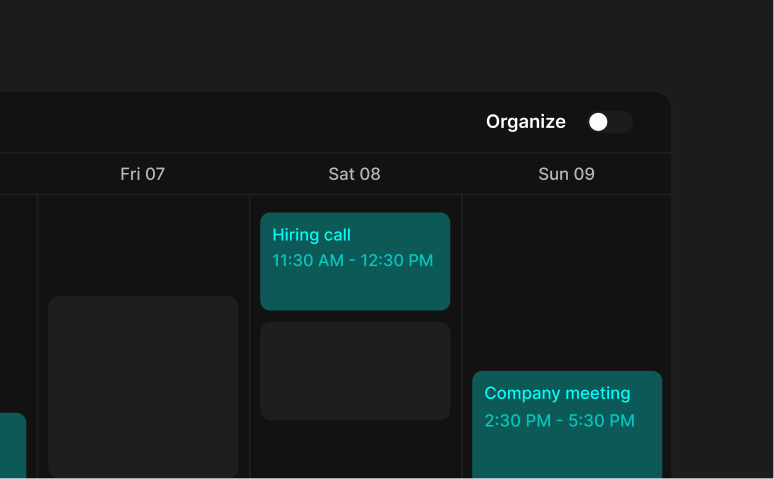Open the Hiring call event card

pyautogui.click(x=355, y=287)
